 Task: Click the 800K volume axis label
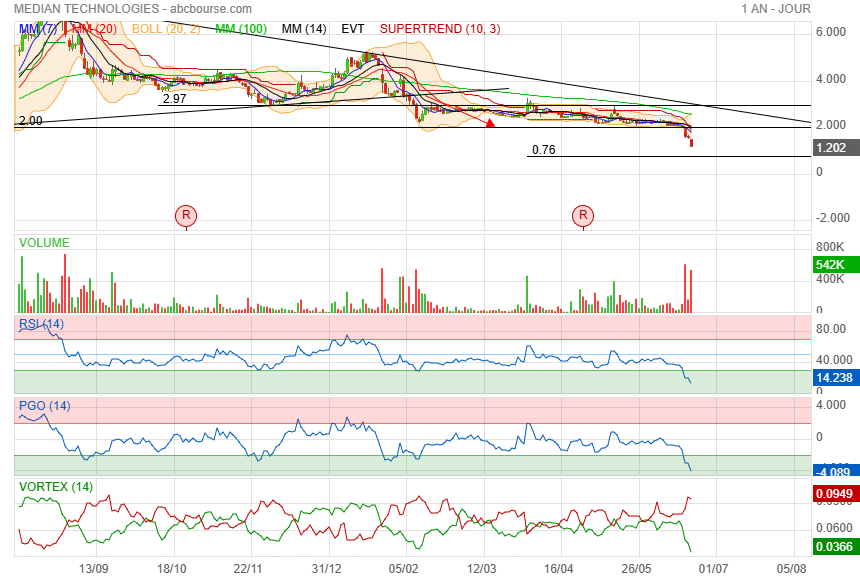pyautogui.click(x=830, y=247)
